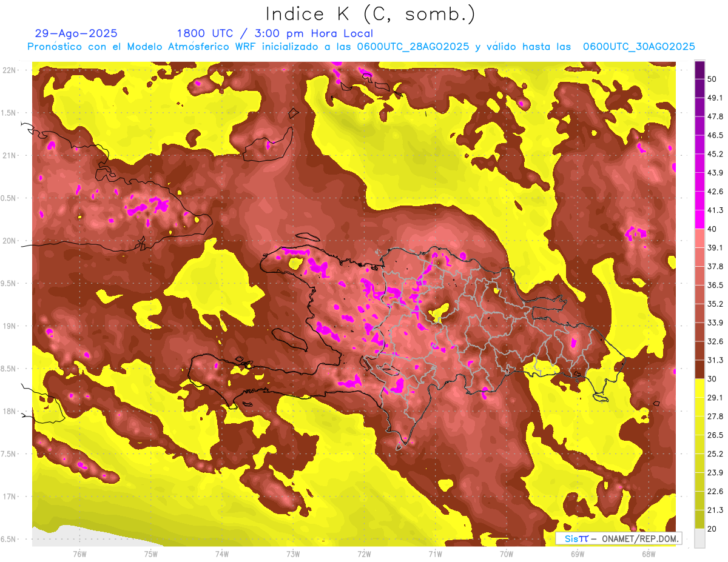Click the gray swatch below 20
The width and height of the screenshot is (728, 562).
(x=699, y=538)
